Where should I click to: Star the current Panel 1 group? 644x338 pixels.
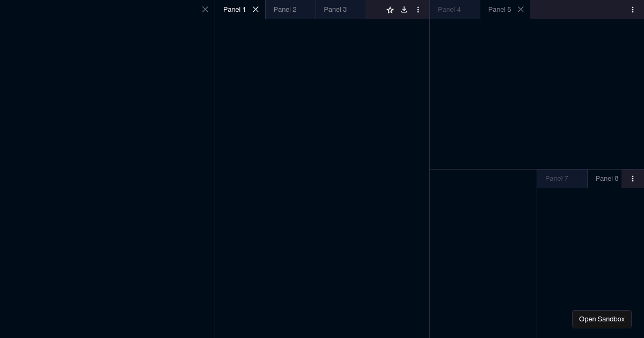pyautogui.click(x=390, y=10)
